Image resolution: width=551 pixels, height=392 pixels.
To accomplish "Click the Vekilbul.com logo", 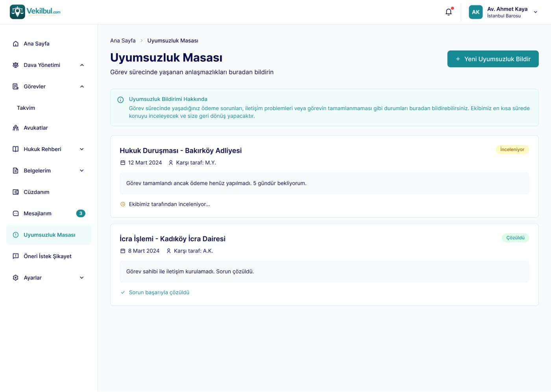I will click(35, 12).
